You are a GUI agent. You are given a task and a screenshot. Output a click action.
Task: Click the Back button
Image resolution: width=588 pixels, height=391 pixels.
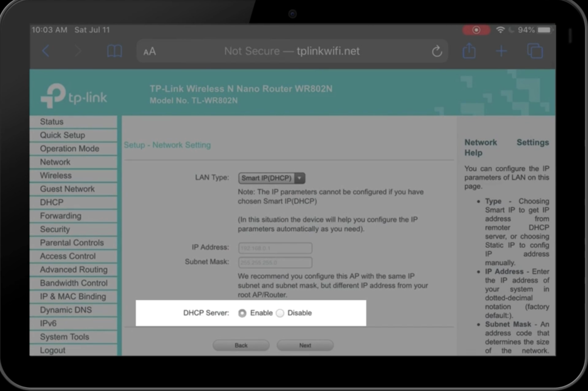241,345
